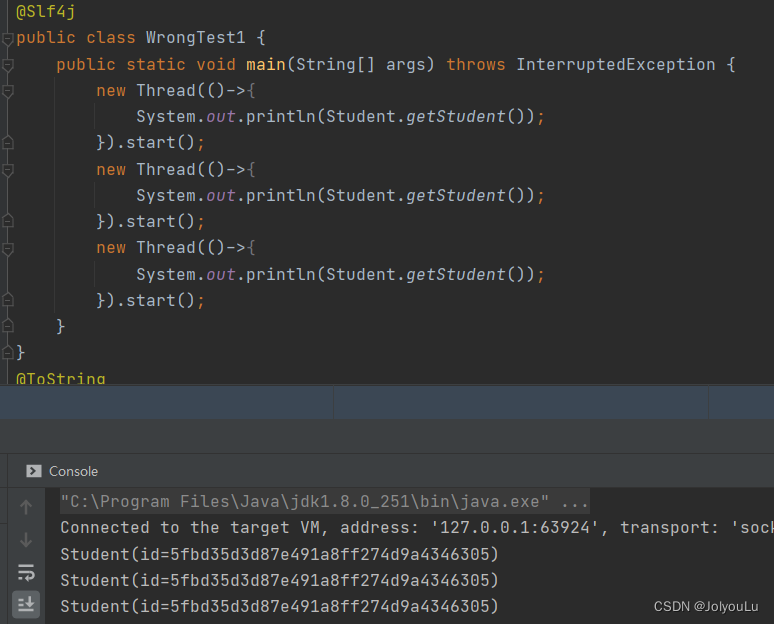The height and width of the screenshot is (624, 774).
Task: Toggle soft-wrap in console toolbar
Action: 26,573
